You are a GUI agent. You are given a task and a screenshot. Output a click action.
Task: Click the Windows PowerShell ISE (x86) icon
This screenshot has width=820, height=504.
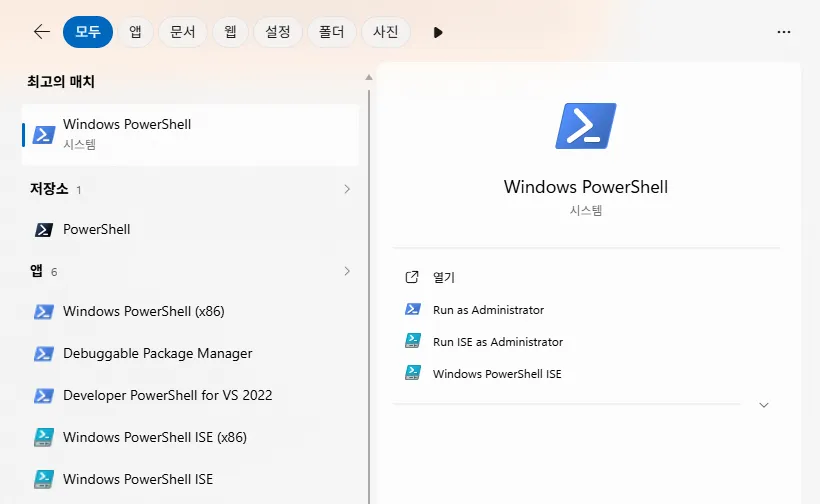point(44,437)
